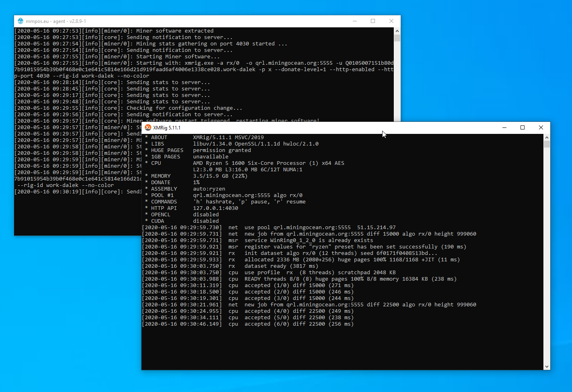Click the XMRig app icon in title bar
Screen dimensions: 572x392
pyautogui.click(x=148, y=127)
